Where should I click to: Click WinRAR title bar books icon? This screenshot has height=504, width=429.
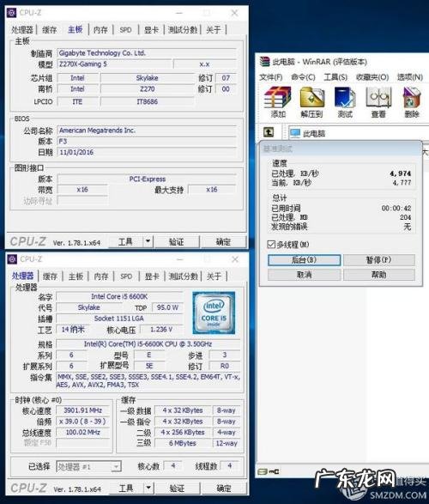(x=264, y=62)
